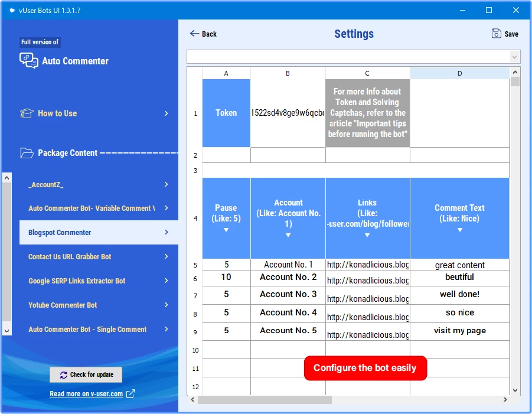This screenshot has width=532, height=414.
Task: Click the cell 'beutiful'
Action: click(460, 278)
